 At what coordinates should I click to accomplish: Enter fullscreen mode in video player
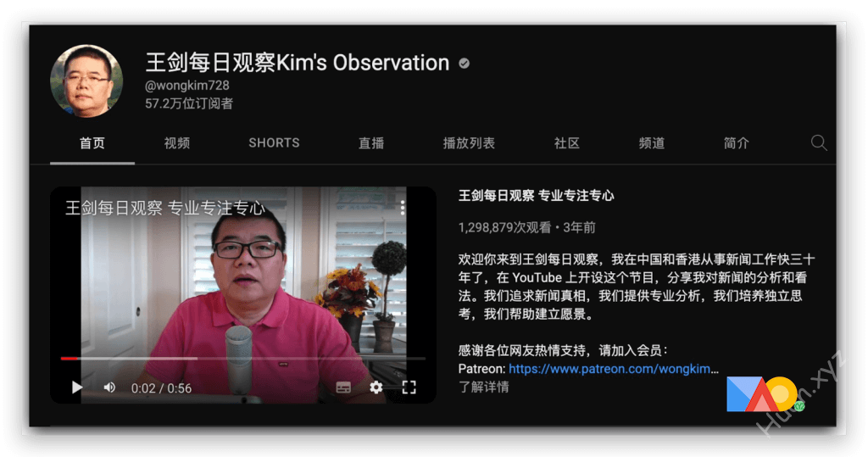click(409, 387)
